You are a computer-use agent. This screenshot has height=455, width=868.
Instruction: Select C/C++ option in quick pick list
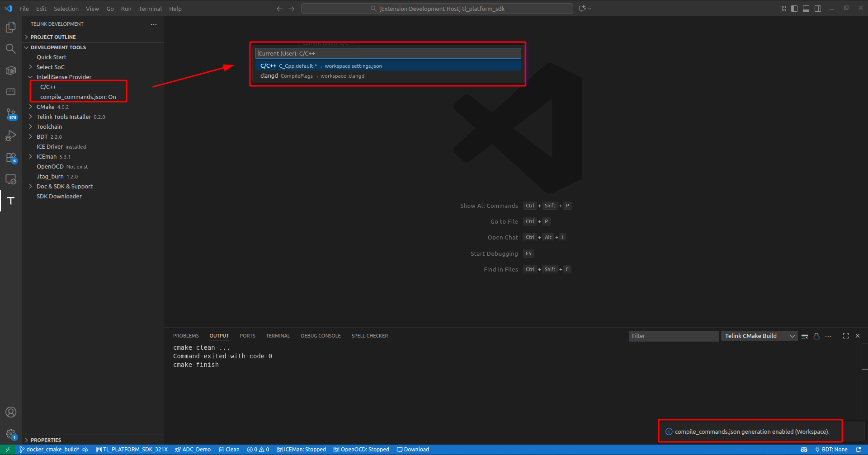[x=388, y=66]
